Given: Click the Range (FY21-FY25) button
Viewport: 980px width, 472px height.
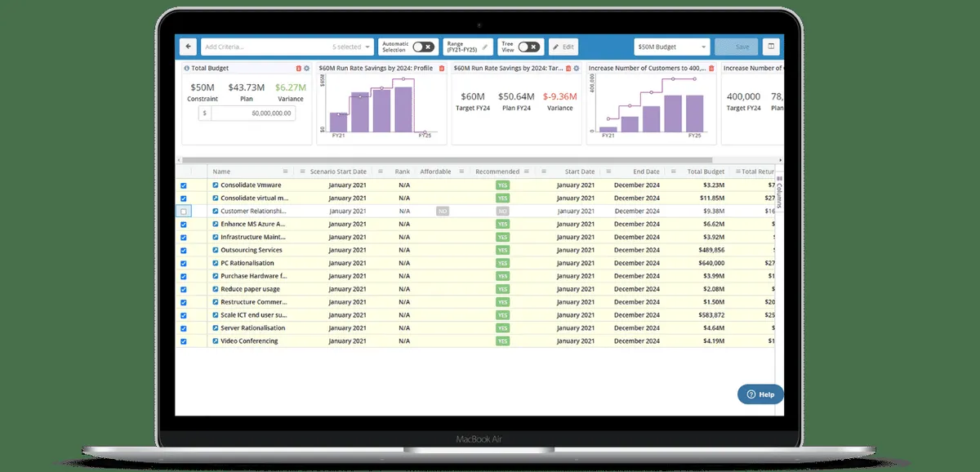Looking at the screenshot, I should tap(468, 47).
